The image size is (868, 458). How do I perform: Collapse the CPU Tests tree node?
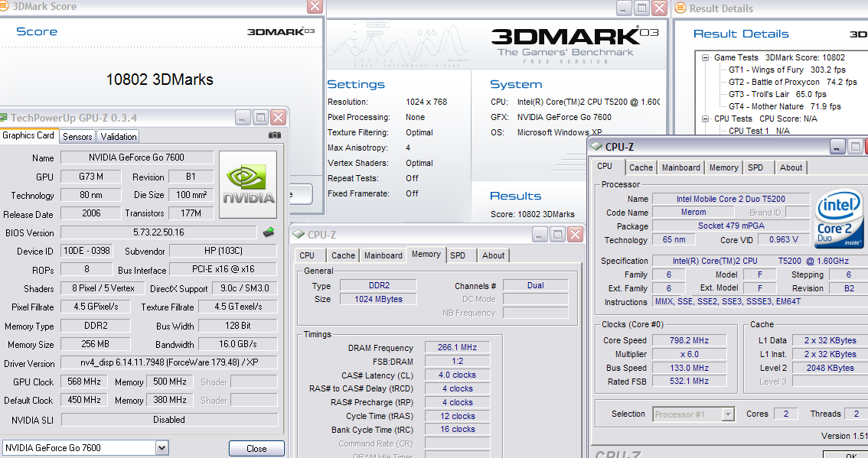click(705, 119)
